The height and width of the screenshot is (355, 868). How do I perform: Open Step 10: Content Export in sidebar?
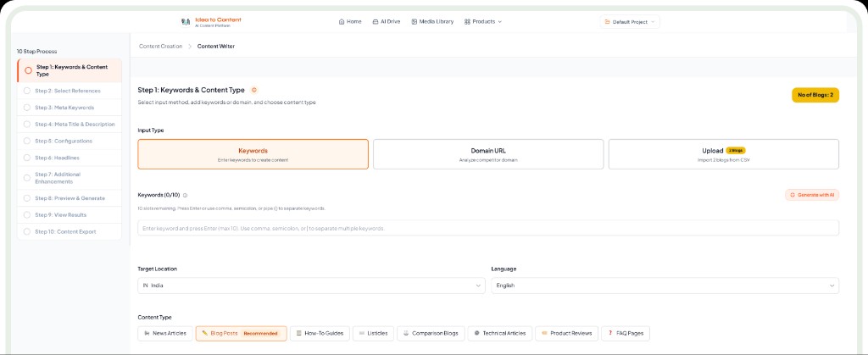pos(70,231)
